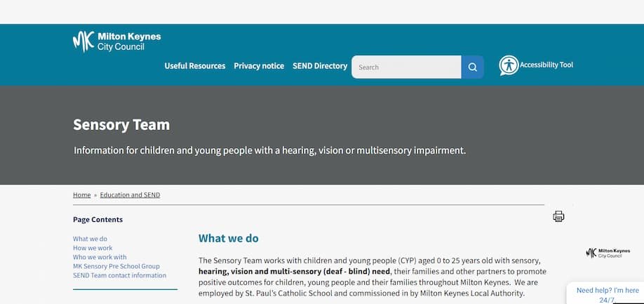The height and width of the screenshot is (304, 644).
Task: Open SEND Team contact information link
Action: tap(119, 275)
